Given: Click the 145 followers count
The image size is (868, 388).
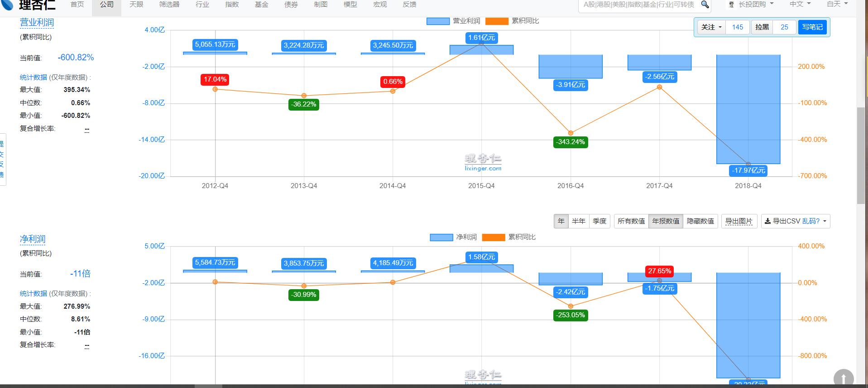Looking at the screenshot, I should pos(738,27).
